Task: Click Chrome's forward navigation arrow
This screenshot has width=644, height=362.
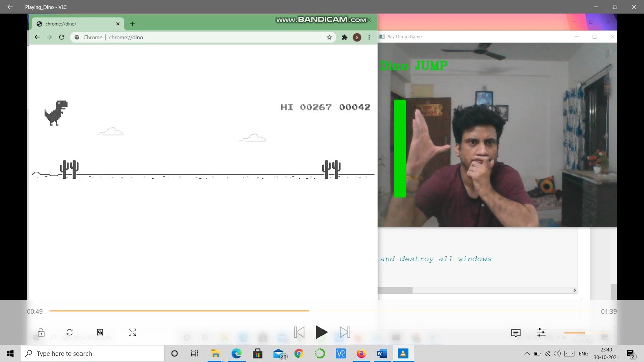Action: point(49,37)
